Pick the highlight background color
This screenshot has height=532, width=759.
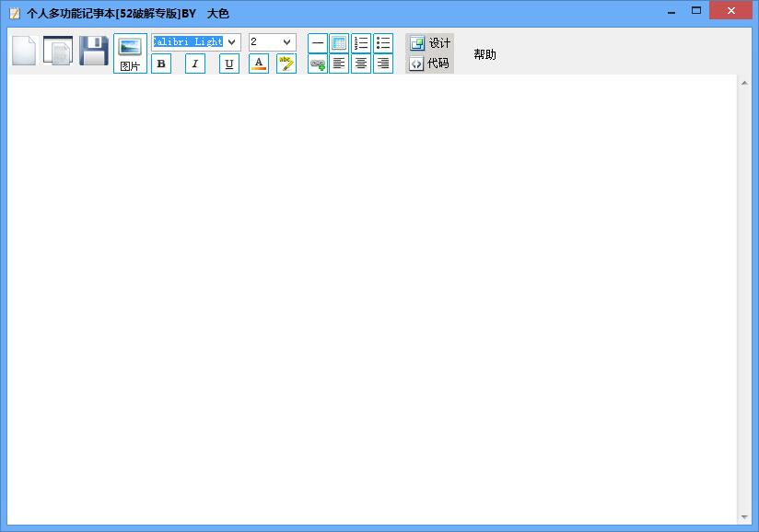click(286, 64)
